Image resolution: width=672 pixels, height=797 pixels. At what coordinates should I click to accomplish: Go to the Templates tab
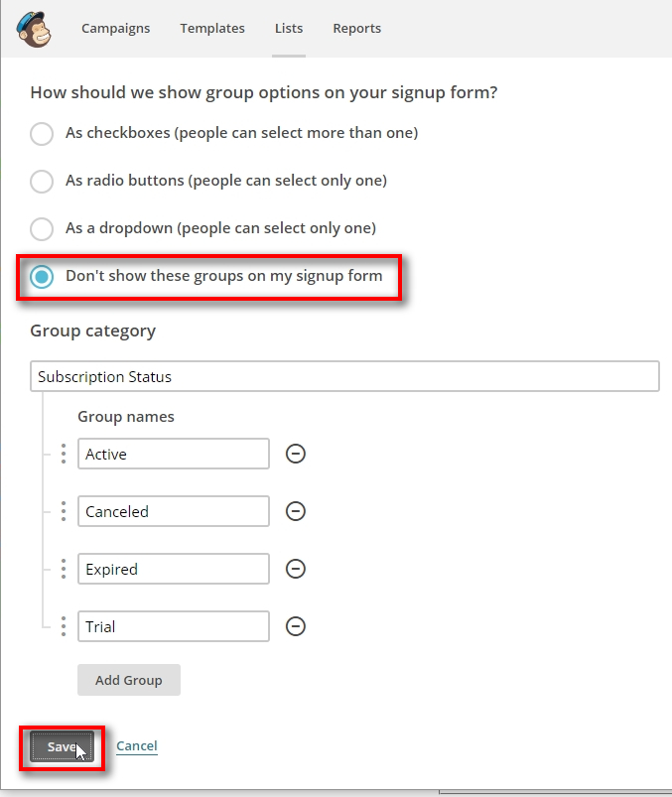tap(212, 29)
